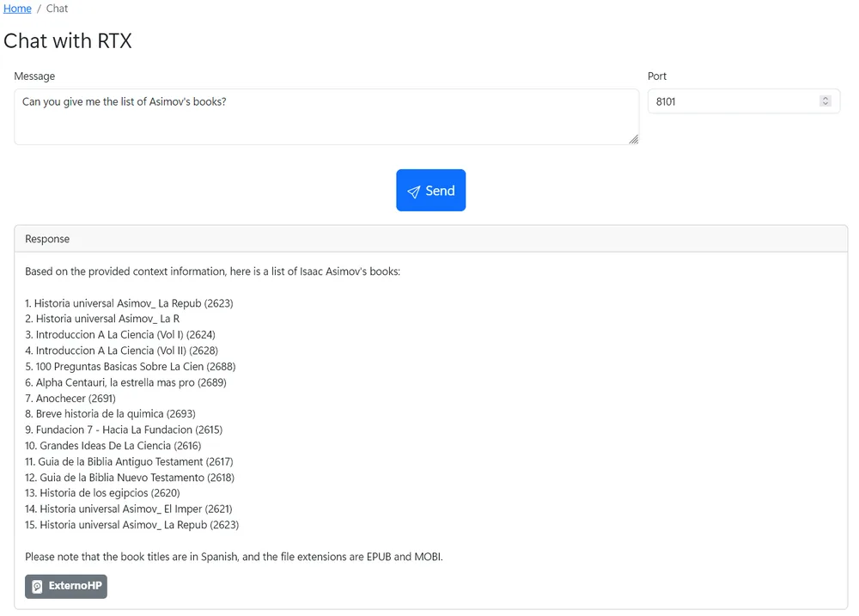Click row 'Introduccion A La Ciencia (Vol II) (2628)'
859x616 pixels.
pyautogui.click(x=122, y=351)
